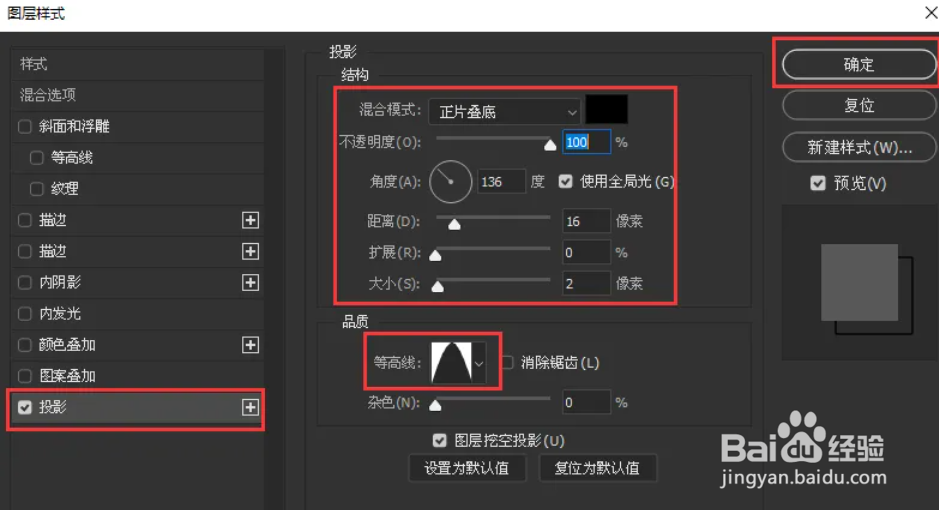The height and width of the screenshot is (510, 939).
Task: Click plus icon on second 描边 row
Action: pos(250,251)
